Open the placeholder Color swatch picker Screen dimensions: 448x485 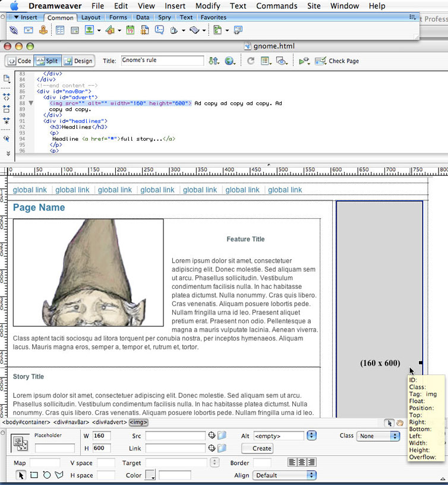point(150,475)
